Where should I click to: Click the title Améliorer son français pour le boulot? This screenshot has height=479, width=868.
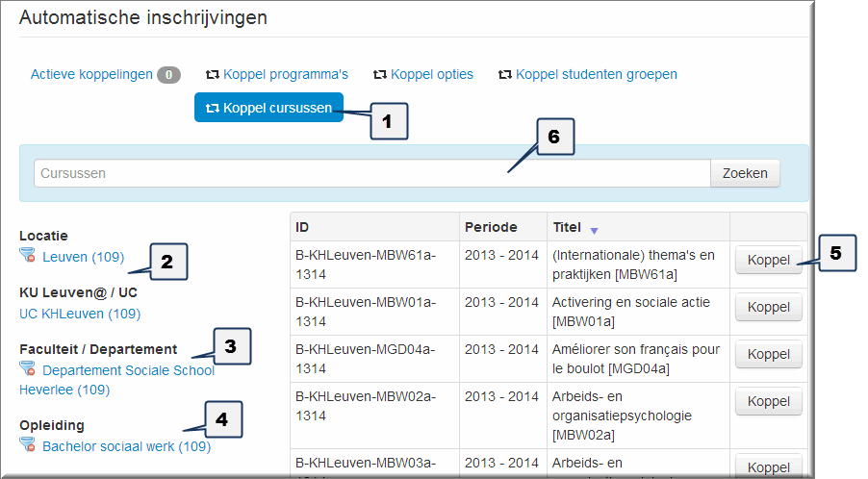click(635, 359)
